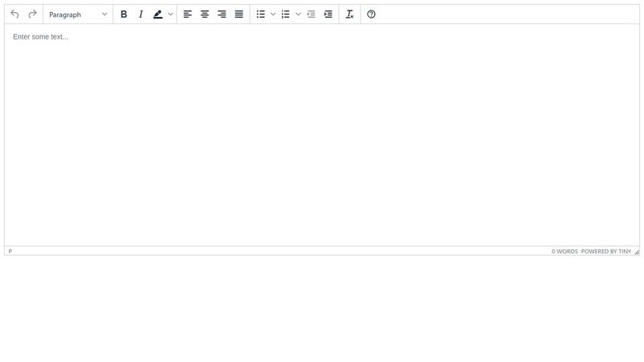Decrease the indent level

[311, 14]
